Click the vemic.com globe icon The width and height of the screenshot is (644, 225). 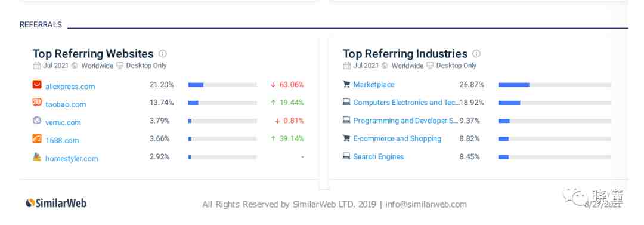(x=37, y=121)
